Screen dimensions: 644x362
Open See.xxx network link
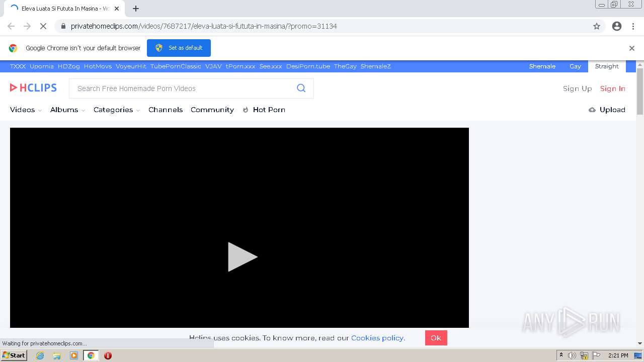(271, 66)
